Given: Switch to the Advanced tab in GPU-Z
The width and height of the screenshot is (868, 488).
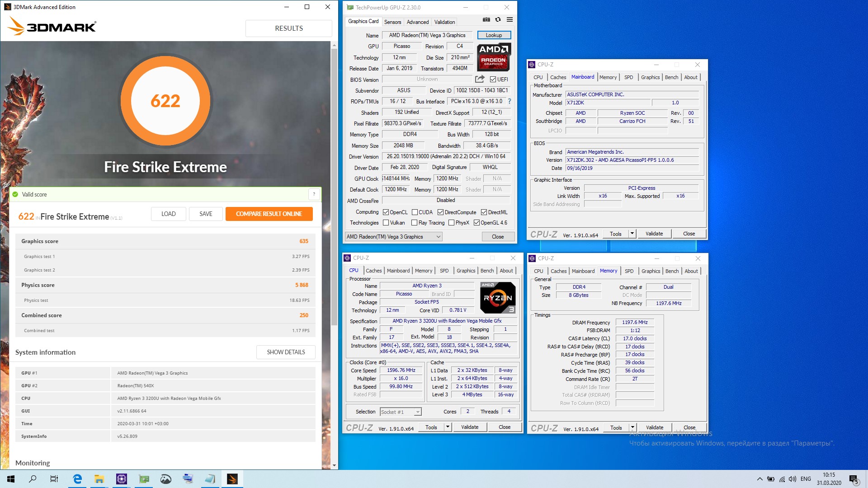Looking at the screenshot, I should [x=418, y=22].
